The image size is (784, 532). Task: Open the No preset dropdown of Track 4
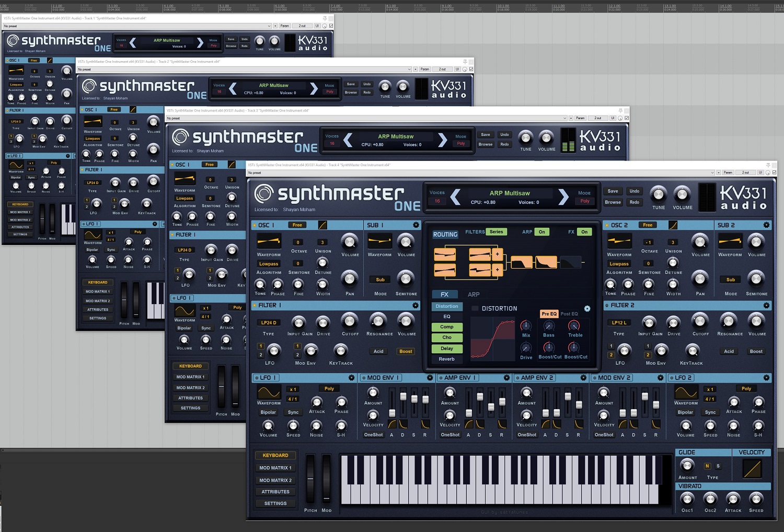tap(480, 172)
